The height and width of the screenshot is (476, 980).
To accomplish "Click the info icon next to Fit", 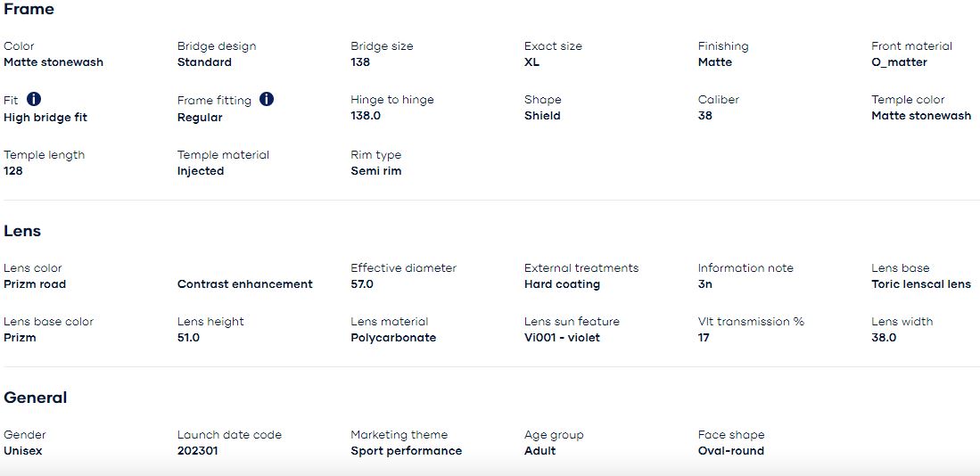I will [34, 99].
